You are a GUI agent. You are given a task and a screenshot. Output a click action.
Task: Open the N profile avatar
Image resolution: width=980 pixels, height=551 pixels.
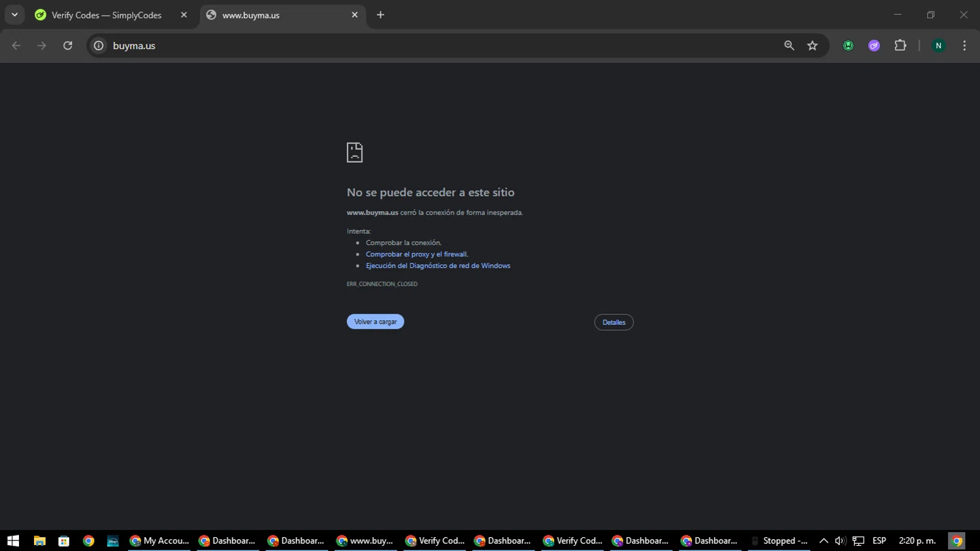pos(939,46)
